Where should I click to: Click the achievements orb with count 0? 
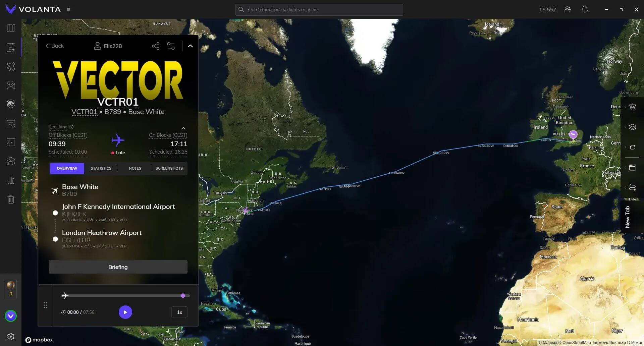point(11,289)
